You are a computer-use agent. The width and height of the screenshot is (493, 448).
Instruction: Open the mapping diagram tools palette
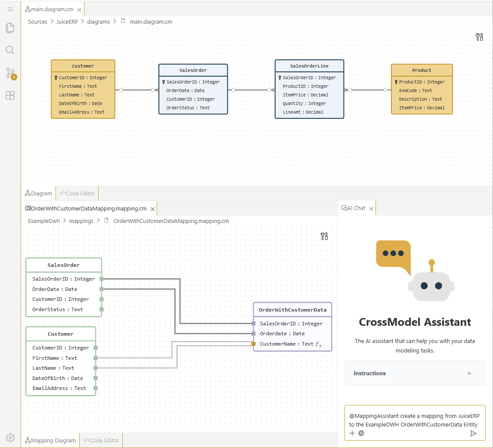click(325, 236)
